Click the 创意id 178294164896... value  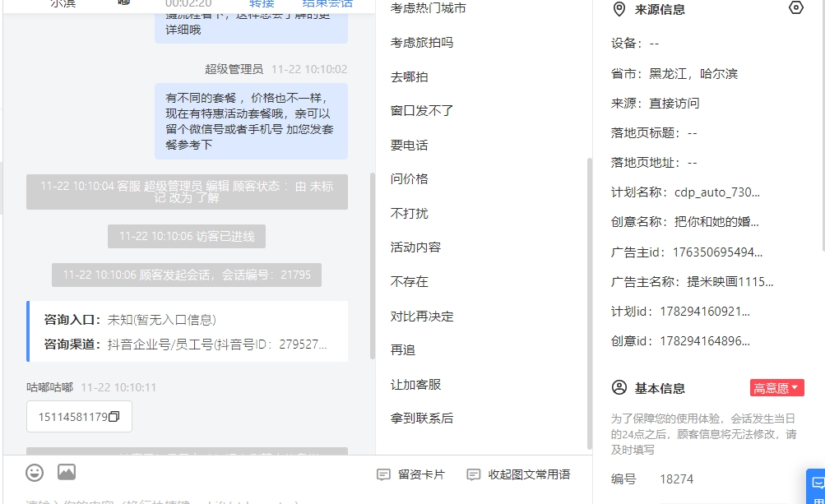705,341
